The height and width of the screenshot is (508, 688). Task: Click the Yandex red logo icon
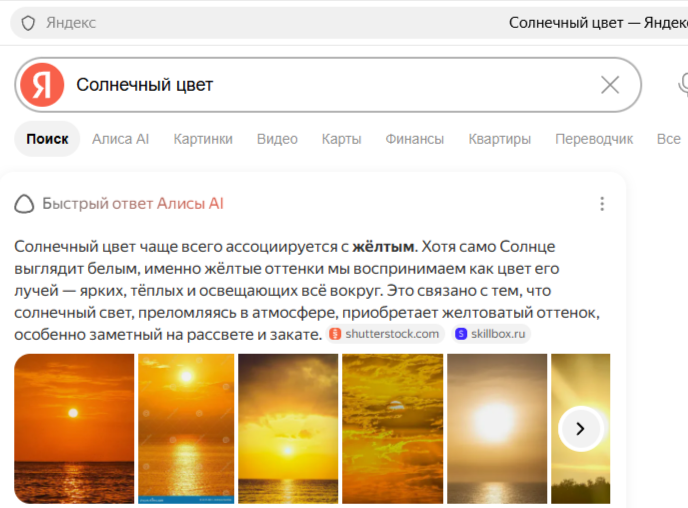[42, 85]
